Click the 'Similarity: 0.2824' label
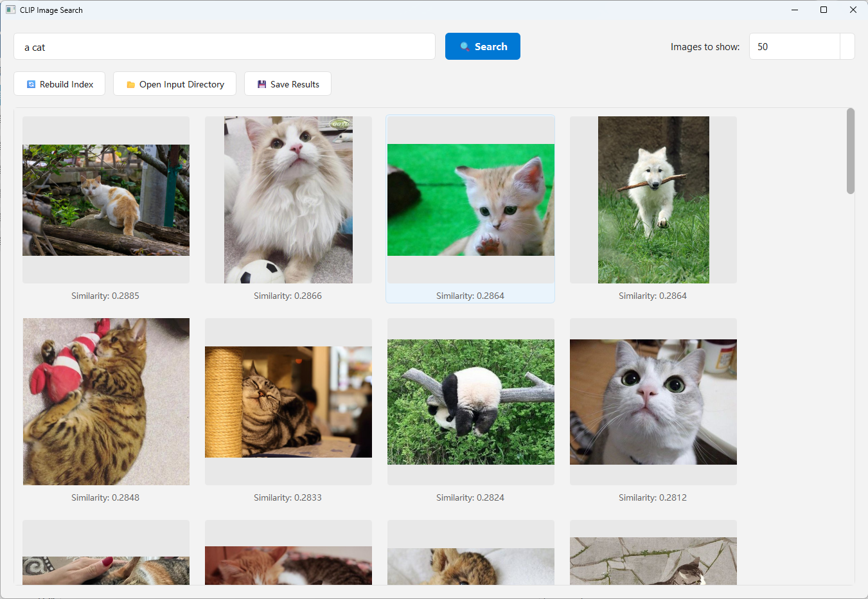Image resolution: width=868 pixels, height=599 pixels. tap(470, 497)
